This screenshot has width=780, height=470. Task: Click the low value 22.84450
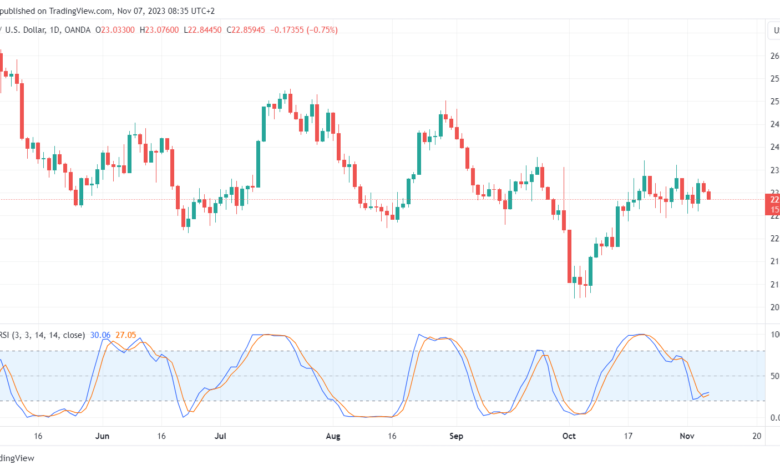coord(205,30)
